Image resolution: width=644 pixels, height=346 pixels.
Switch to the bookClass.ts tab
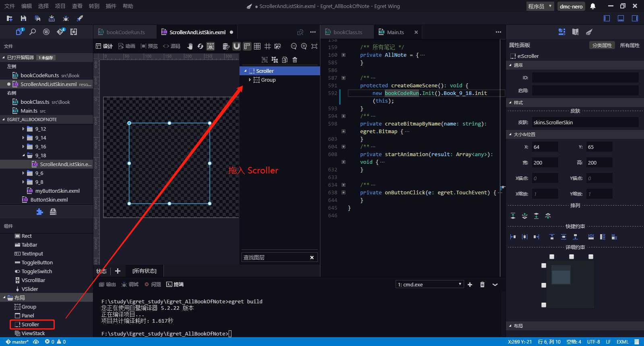[347, 32]
